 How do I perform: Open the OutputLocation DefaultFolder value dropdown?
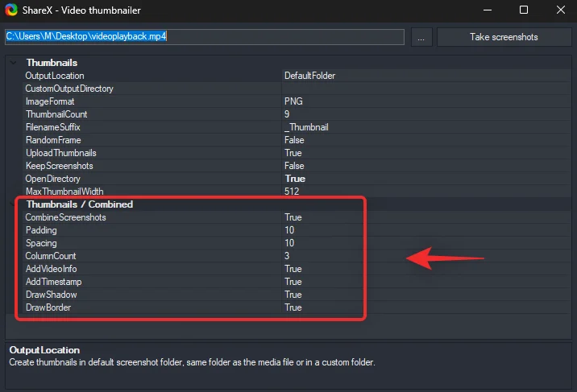423,76
